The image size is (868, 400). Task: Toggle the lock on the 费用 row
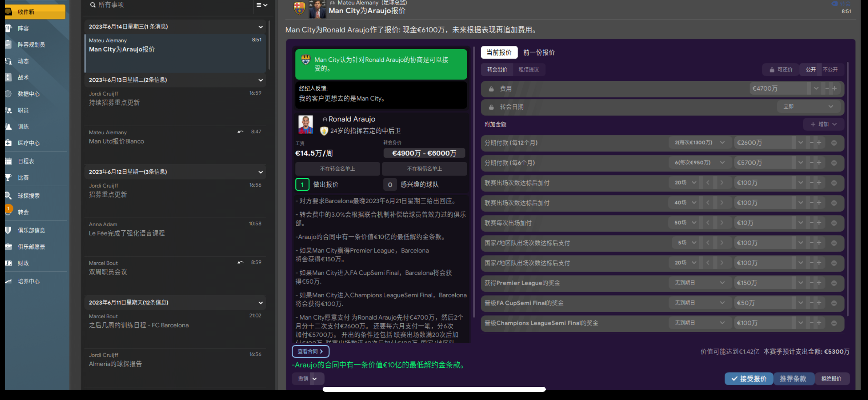pyautogui.click(x=491, y=89)
